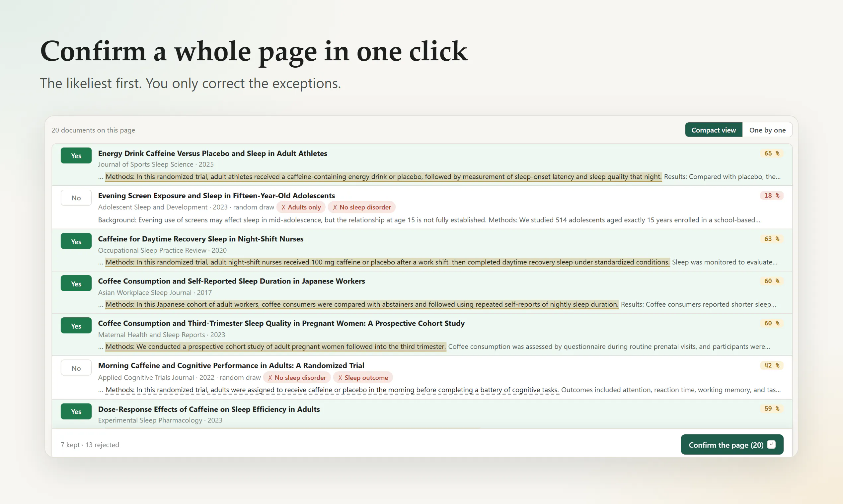The height and width of the screenshot is (504, 843).
Task: Click the enter key icon on Confirm button
Action: click(x=771, y=445)
